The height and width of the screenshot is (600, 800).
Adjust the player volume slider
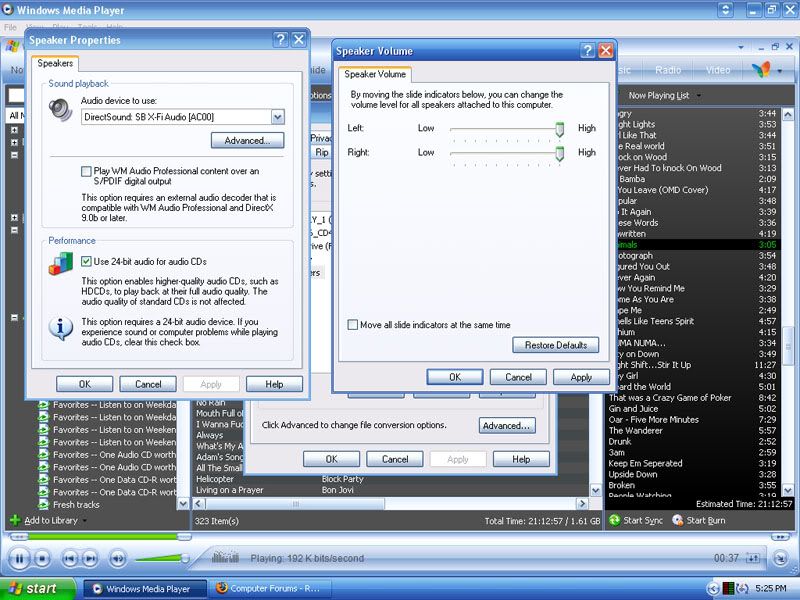[162, 558]
